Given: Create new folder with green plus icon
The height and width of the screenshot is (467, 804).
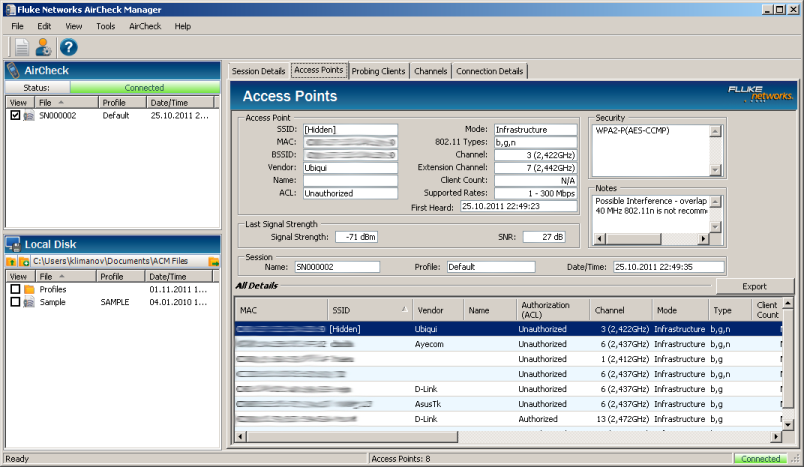Looking at the screenshot, I should pos(24,261).
